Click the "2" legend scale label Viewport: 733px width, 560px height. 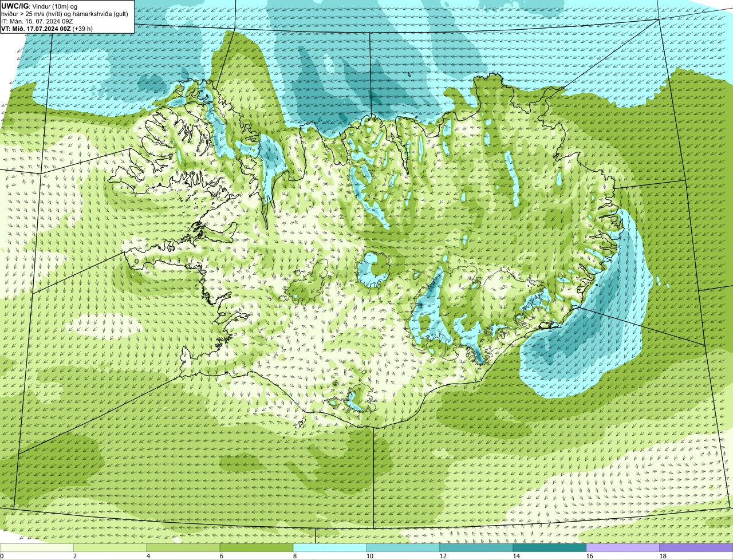(75, 556)
